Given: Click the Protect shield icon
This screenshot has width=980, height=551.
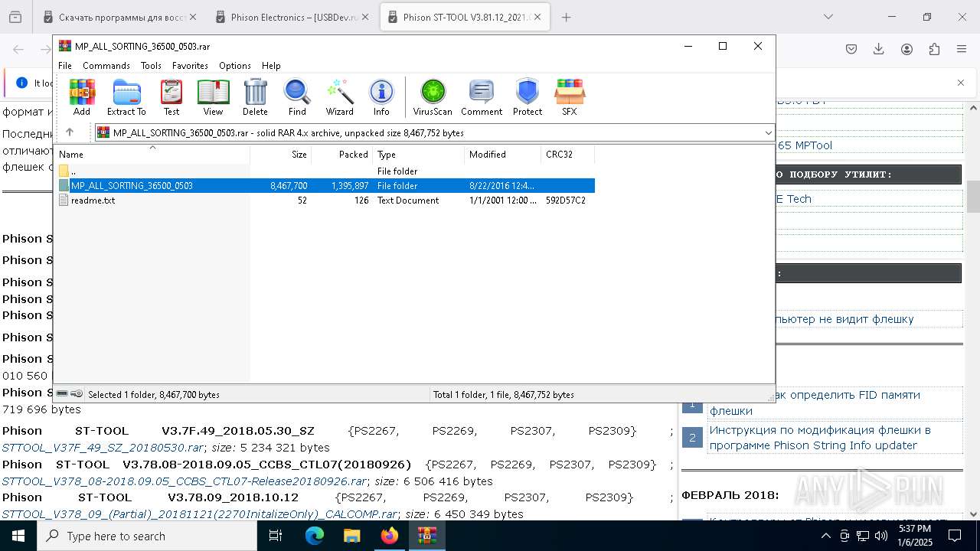Looking at the screenshot, I should [x=528, y=97].
